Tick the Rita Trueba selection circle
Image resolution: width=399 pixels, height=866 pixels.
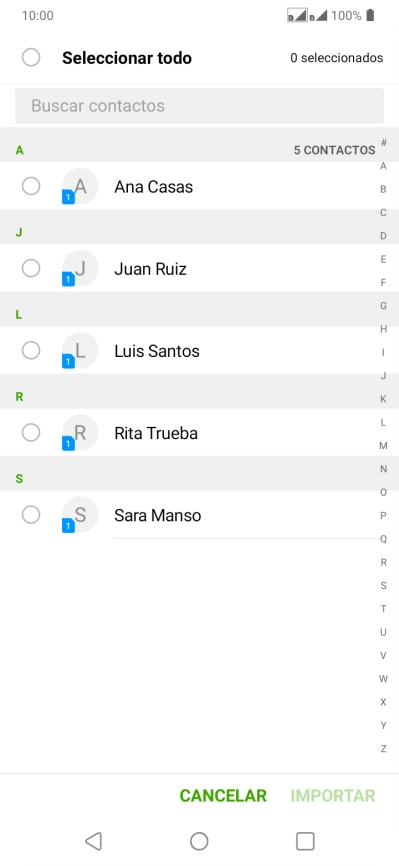pos(31,433)
